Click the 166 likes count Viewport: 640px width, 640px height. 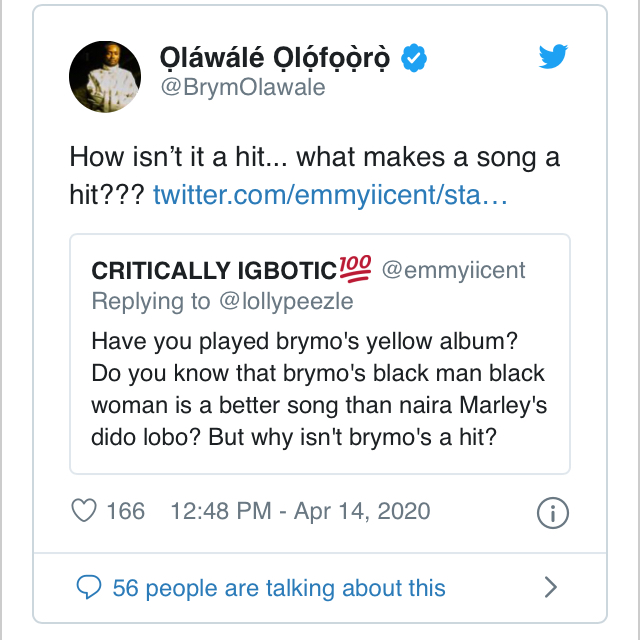pos(125,511)
